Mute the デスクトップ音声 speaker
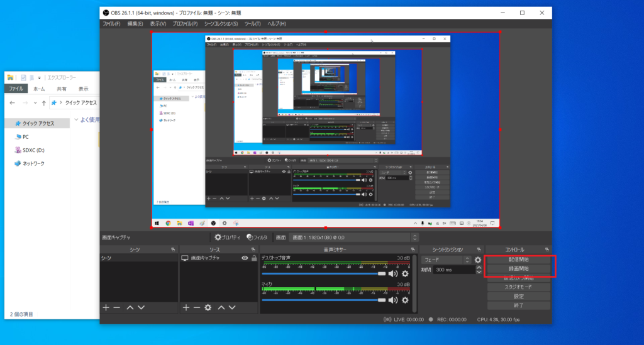Viewport: 644px width, 345px height. coord(393,273)
